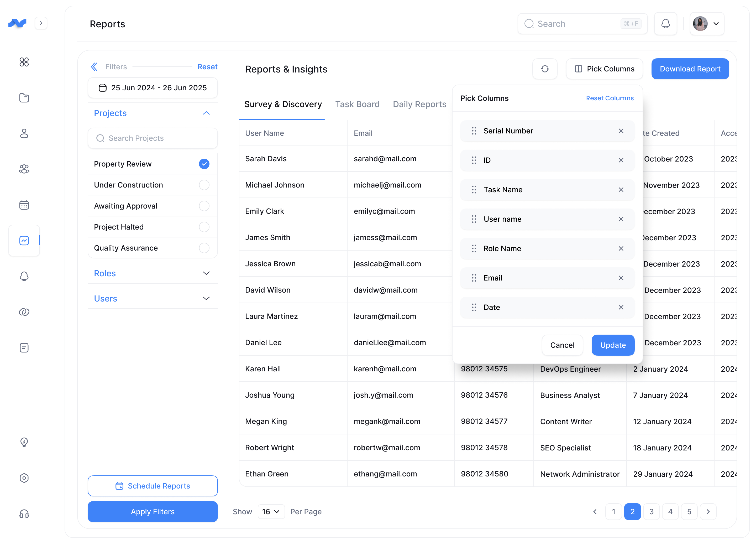This screenshot has width=756, height=540.
Task: Click the headphones support icon in sidebar
Action: [x=24, y=514]
